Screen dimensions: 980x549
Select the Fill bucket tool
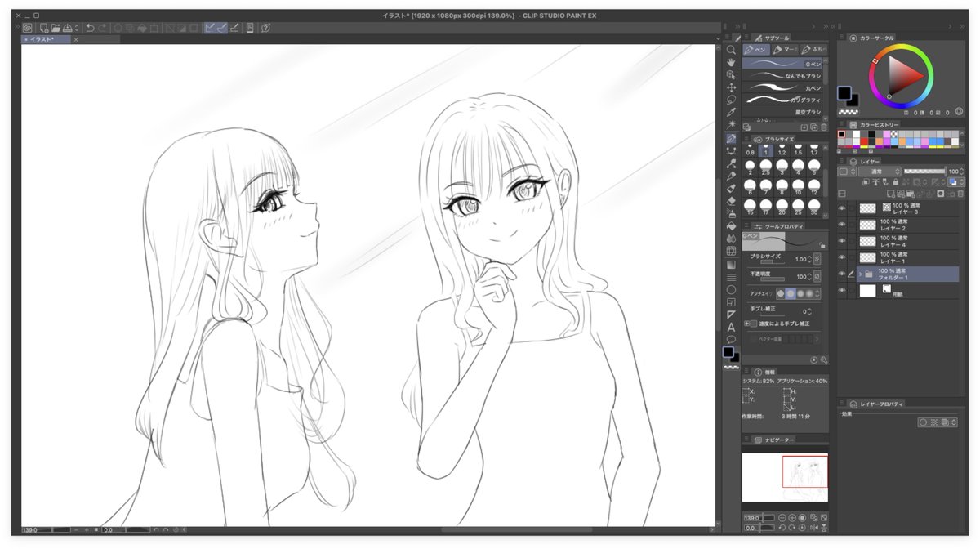click(731, 226)
